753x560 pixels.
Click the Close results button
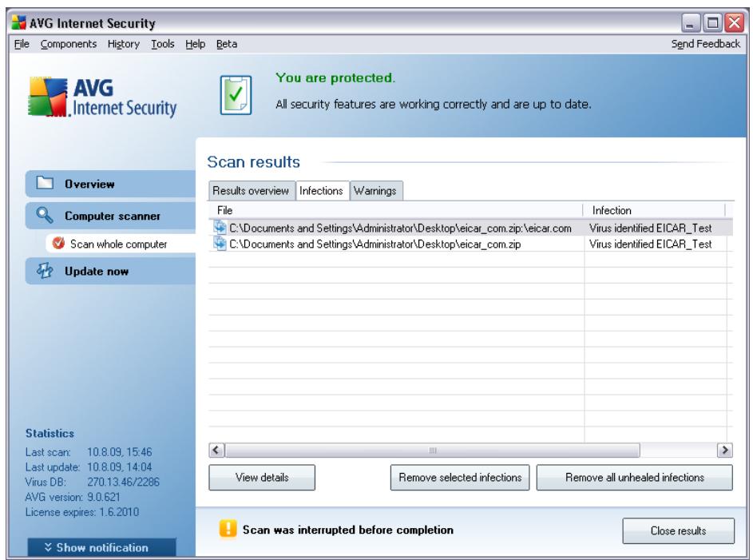(678, 530)
